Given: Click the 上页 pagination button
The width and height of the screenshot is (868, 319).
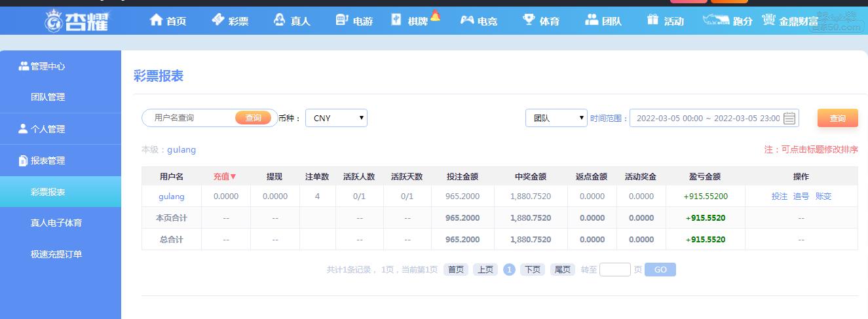Looking at the screenshot, I should [x=485, y=269].
